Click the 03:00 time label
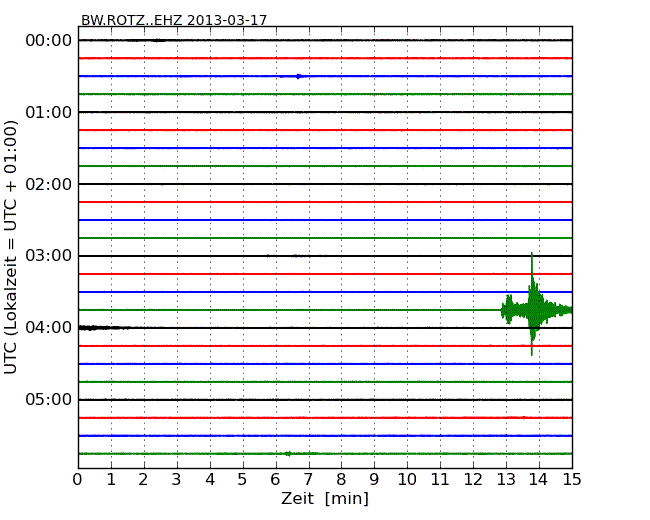Screen dimensions: 650x520 coord(49,255)
